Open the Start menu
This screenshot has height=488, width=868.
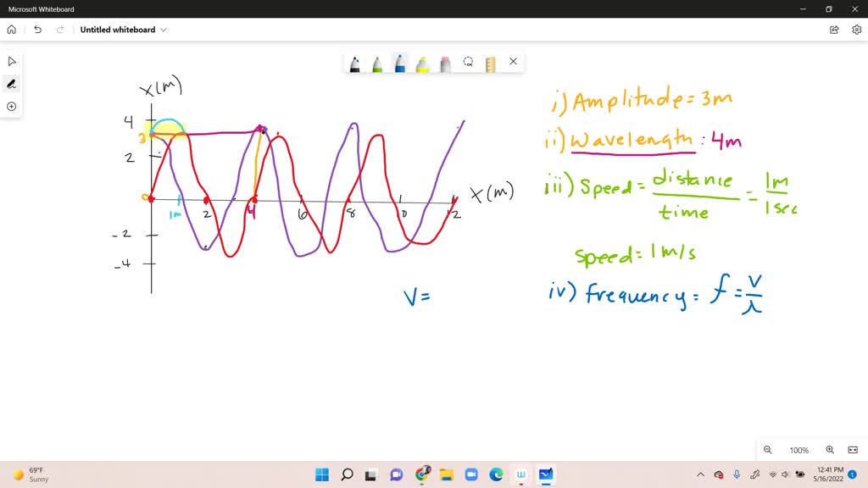[x=321, y=474]
